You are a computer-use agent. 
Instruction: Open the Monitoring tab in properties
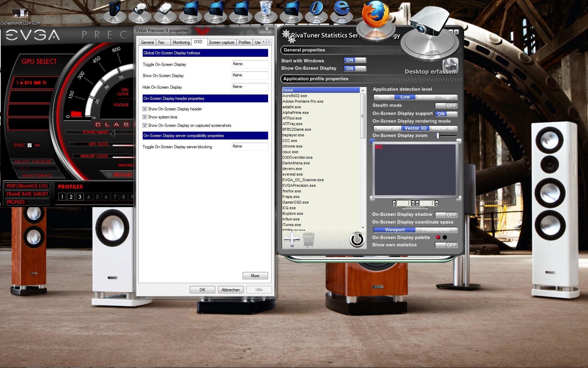coord(181,42)
